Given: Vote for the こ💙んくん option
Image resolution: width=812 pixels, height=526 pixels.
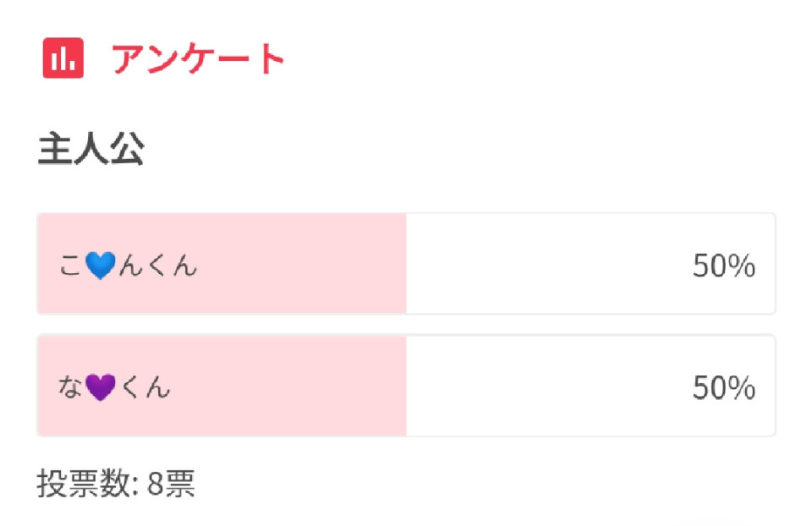Looking at the screenshot, I should (x=406, y=264).
